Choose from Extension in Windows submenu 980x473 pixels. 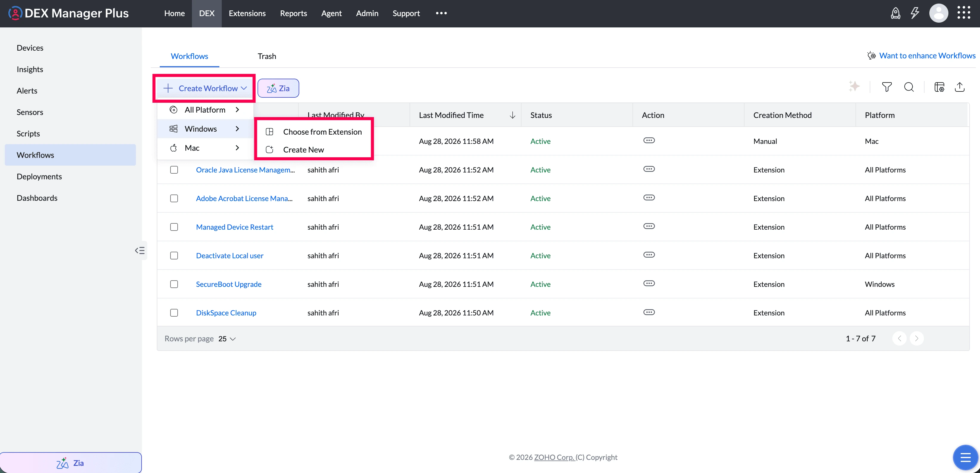point(314,132)
